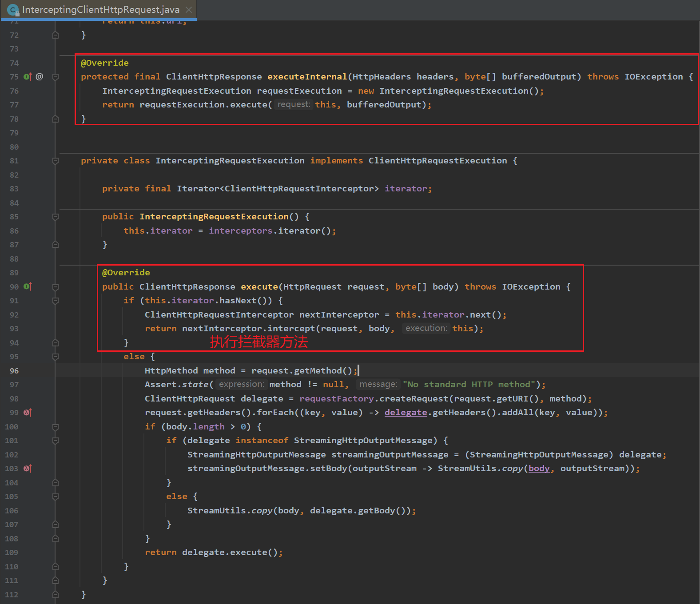Collapse the executeInternal method fold at line 75

[x=56, y=77]
